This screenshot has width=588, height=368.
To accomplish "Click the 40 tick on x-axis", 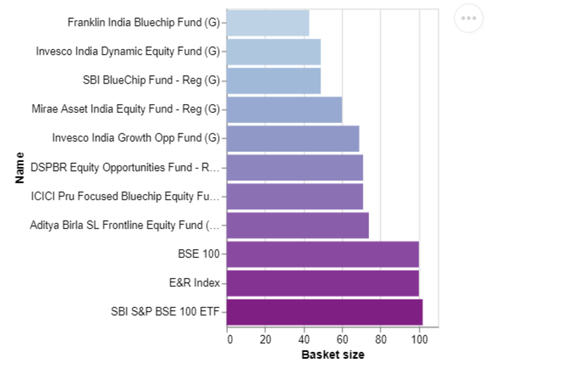I will (x=304, y=340).
